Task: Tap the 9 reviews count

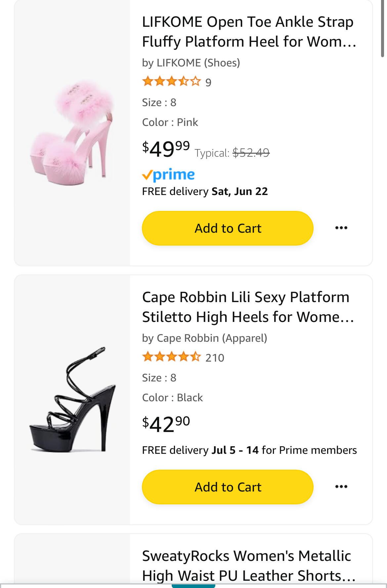Action: (208, 82)
